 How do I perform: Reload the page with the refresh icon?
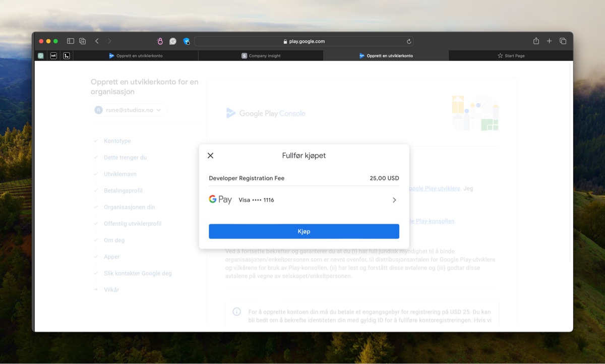tap(409, 41)
